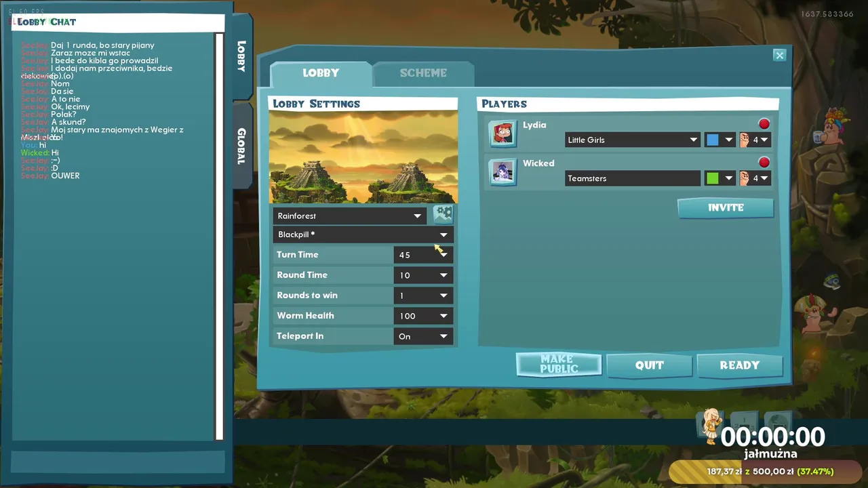Select the Lobby tab in dialog
The width and height of the screenshot is (868, 488).
321,73
